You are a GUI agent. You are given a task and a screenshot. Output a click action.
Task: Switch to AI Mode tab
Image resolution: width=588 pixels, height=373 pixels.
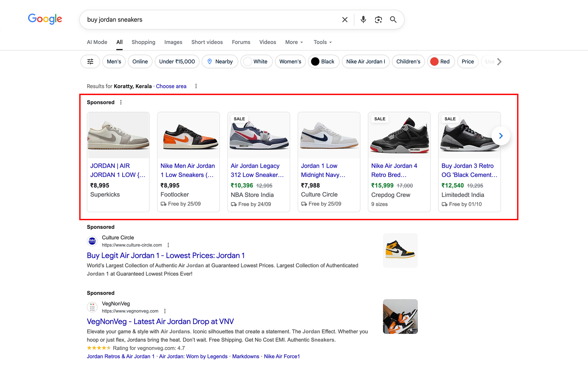coord(97,42)
